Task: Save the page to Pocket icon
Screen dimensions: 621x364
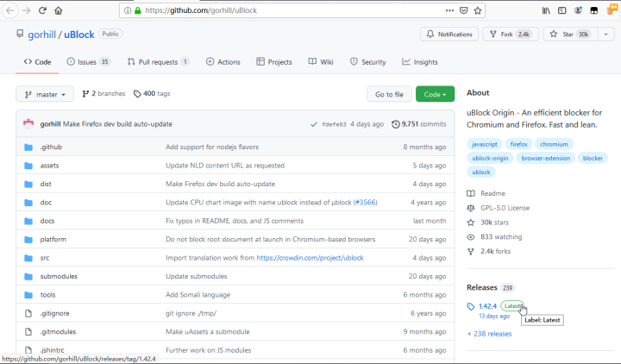Action: [x=464, y=10]
